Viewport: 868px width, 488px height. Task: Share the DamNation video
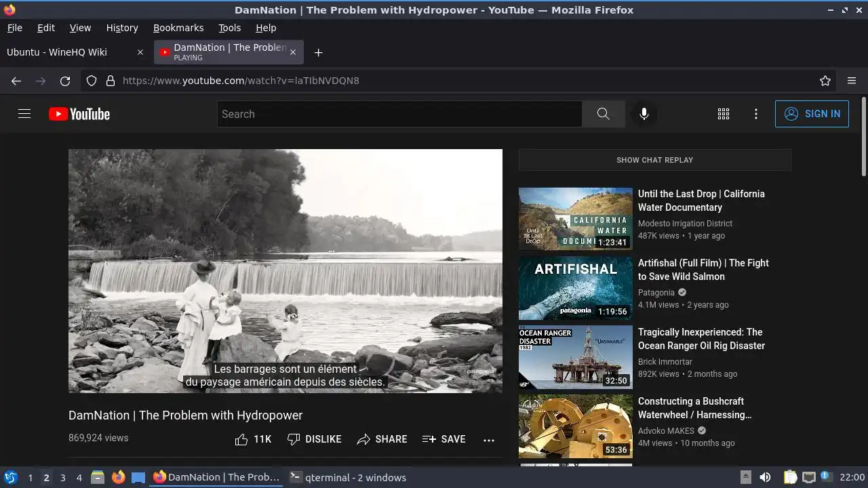382,439
